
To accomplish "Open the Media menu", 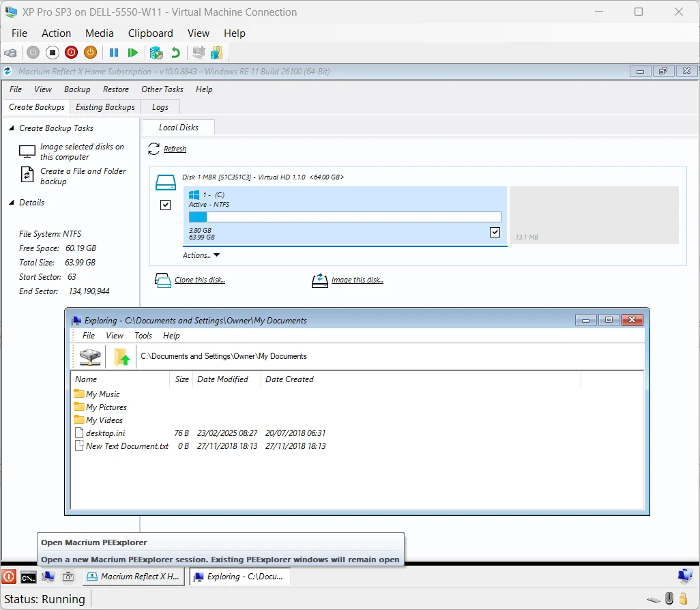I will pyautogui.click(x=100, y=33).
